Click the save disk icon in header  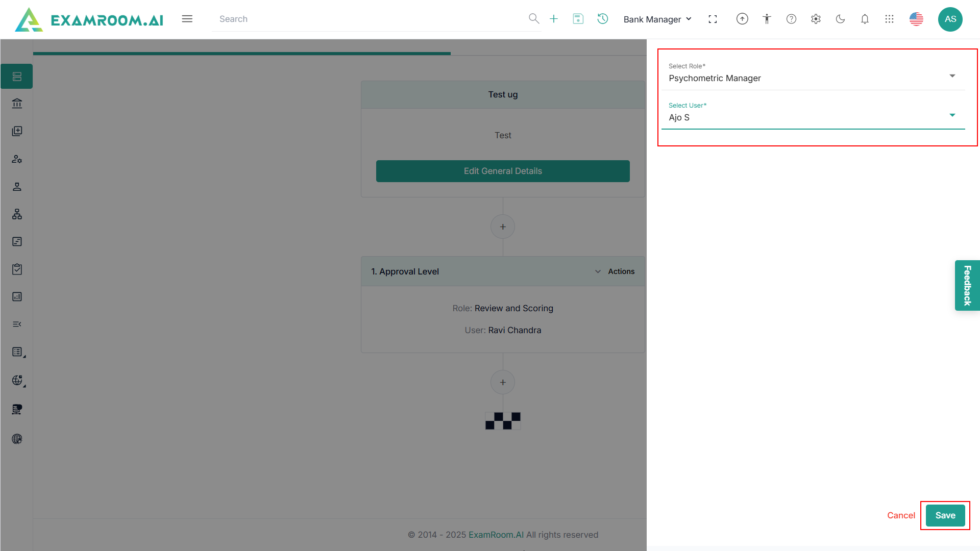pyautogui.click(x=578, y=19)
